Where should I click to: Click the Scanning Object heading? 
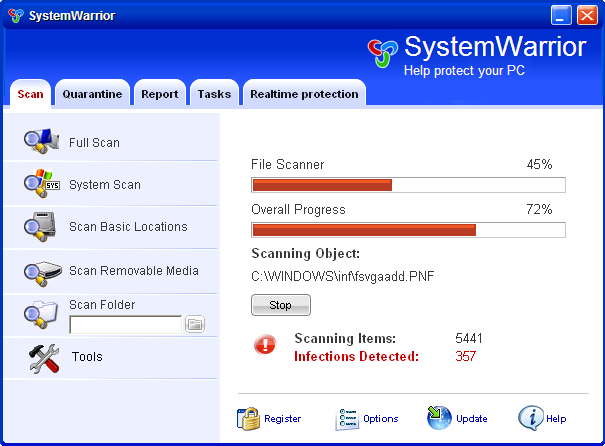click(x=306, y=253)
